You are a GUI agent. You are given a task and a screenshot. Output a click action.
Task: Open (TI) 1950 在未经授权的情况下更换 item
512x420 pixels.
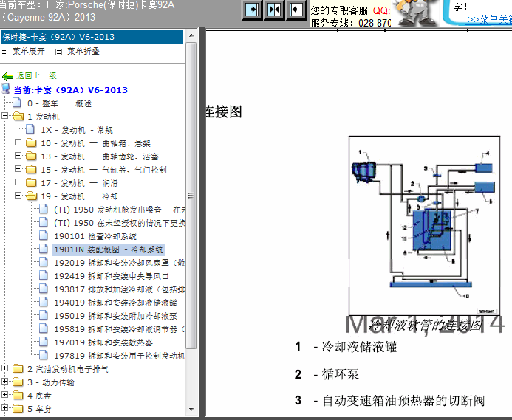pos(120,223)
